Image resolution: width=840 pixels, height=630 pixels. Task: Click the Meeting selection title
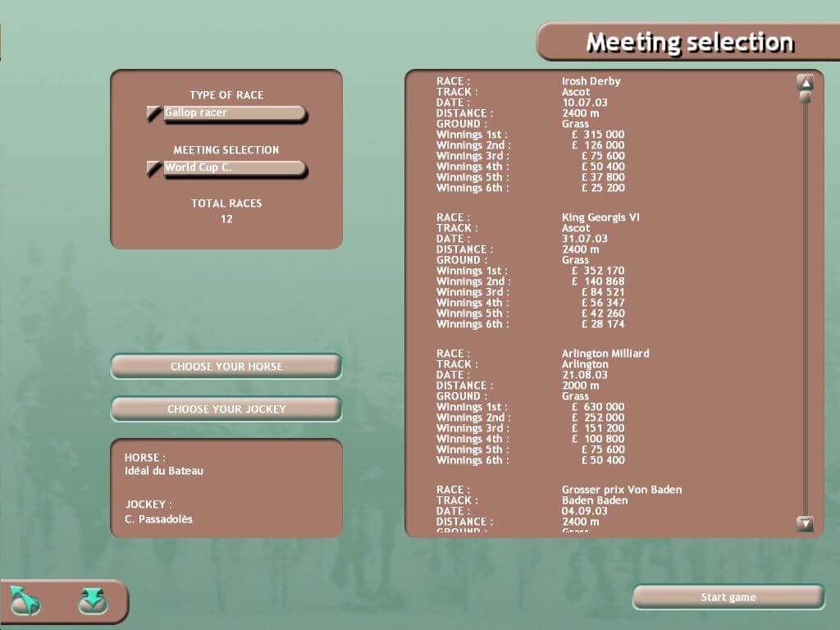689,43
